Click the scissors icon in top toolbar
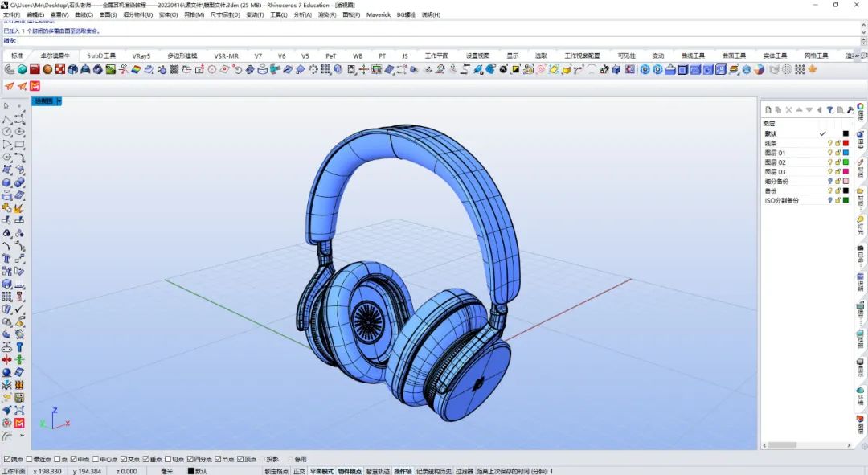 123,69
